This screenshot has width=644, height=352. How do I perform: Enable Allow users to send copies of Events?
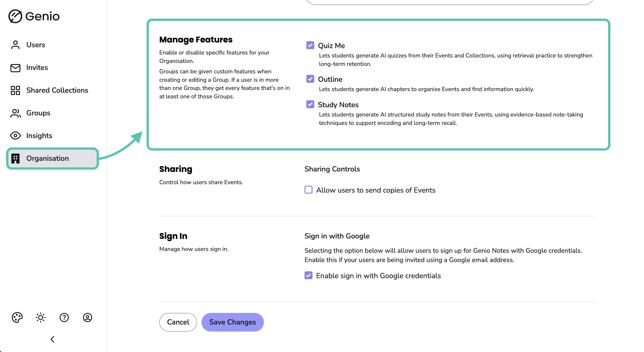pos(308,190)
